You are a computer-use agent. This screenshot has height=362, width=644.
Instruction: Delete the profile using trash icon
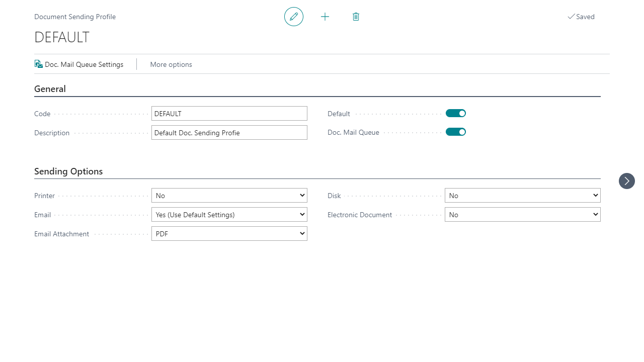click(x=356, y=17)
